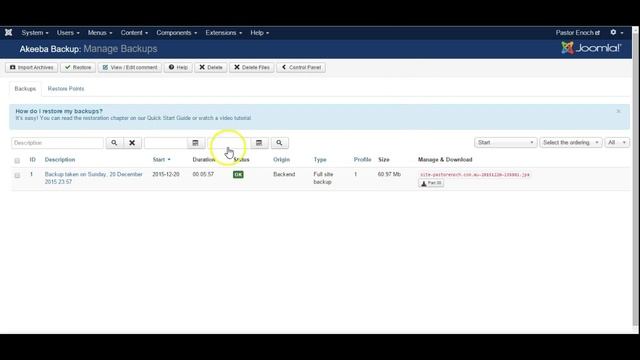The height and width of the screenshot is (360, 640).
Task: Sort by the Description column header
Action: point(60,160)
